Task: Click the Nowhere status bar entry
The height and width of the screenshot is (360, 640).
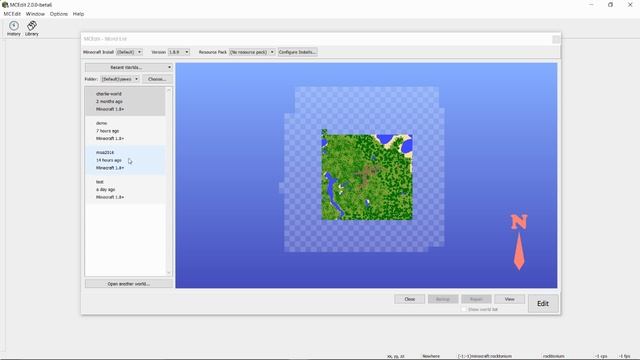Action: coord(431,356)
